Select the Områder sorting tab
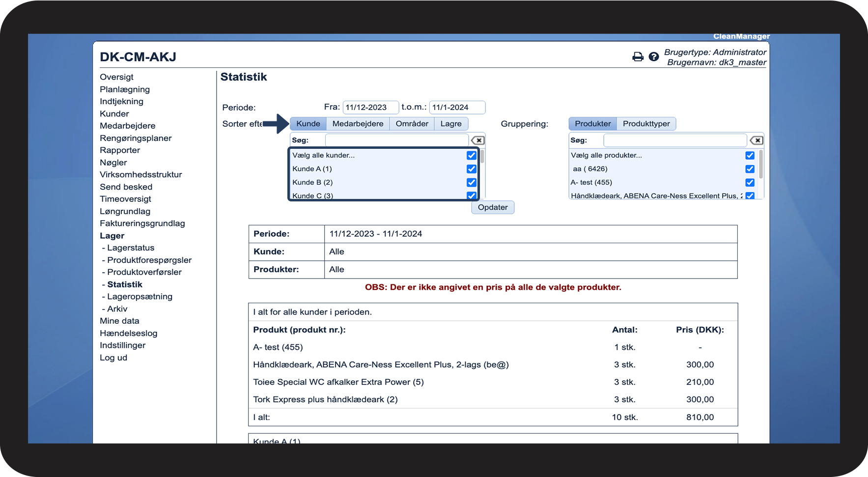The height and width of the screenshot is (477, 868). [412, 124]
